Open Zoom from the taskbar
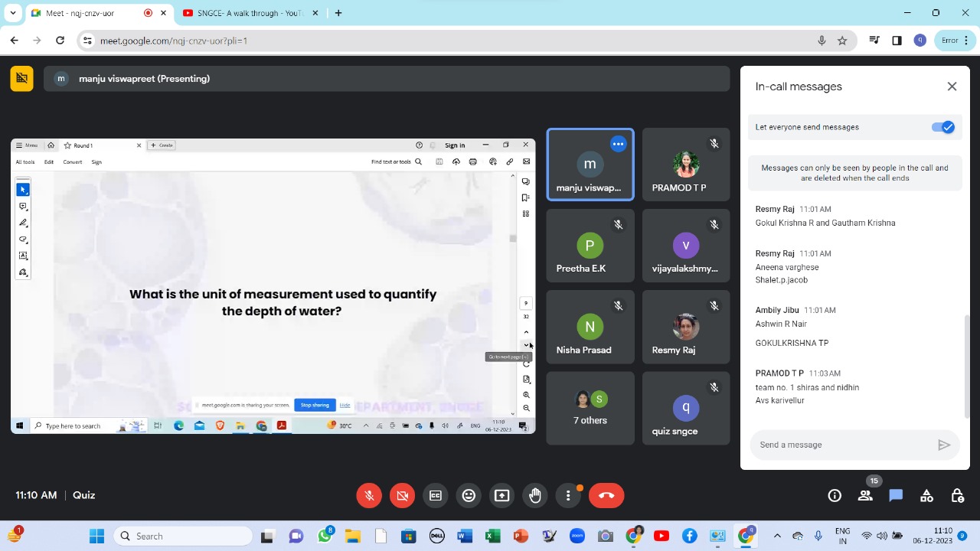The width and height of the screenshot is (980, 551). (577, 536)
